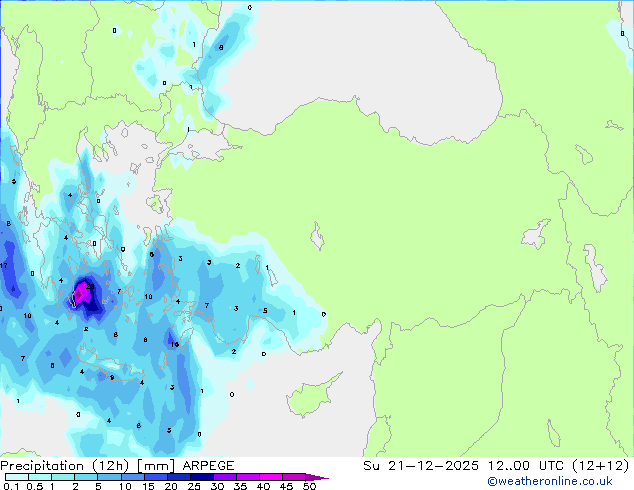Viewport: 634px width, 490px height.
Task: Click the '25' legend scale label
Action: 194,486
